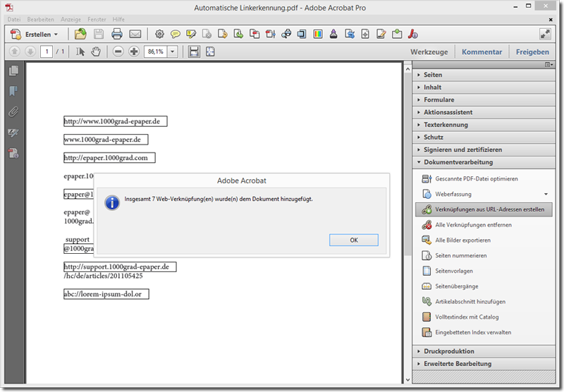Go to next page with down arrow
564x392 pixels.
(30, 51)
